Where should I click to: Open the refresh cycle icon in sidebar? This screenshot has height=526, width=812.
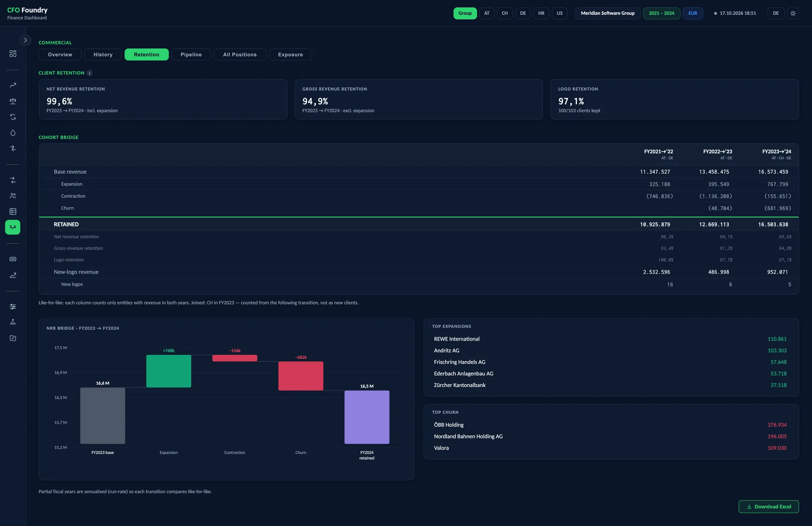pyautogui.click(x=13, y=117)
